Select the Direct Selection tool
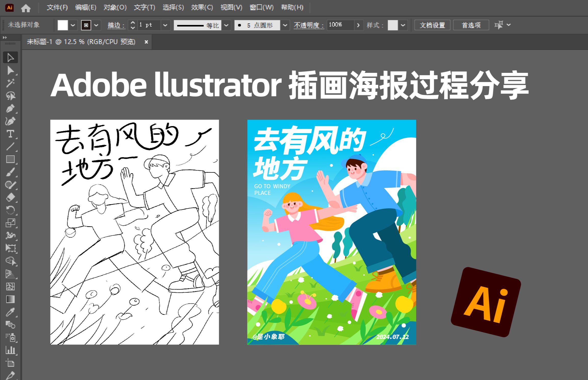 coord(10,71)
